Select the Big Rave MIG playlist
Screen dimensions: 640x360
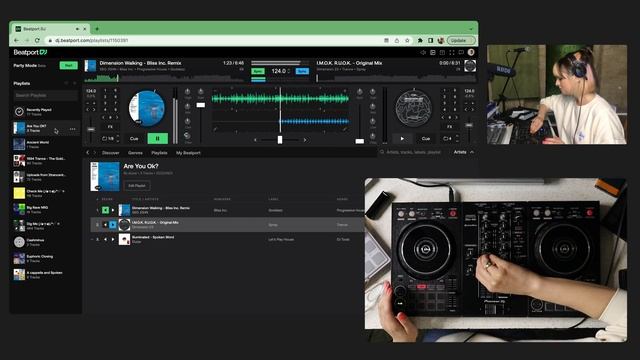point(45,209)
